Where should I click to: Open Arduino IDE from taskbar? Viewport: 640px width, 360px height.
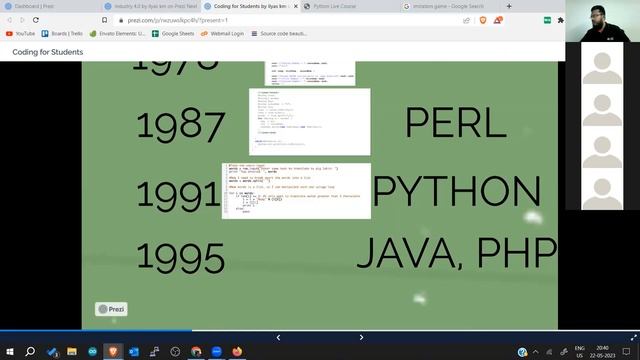[x=93, y=351]
